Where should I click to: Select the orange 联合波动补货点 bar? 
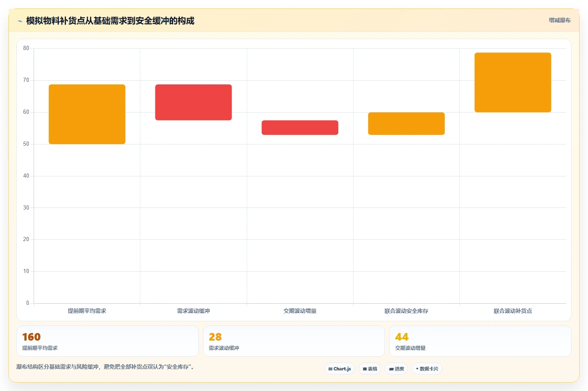pyautogui.click(x=513, y=82)
